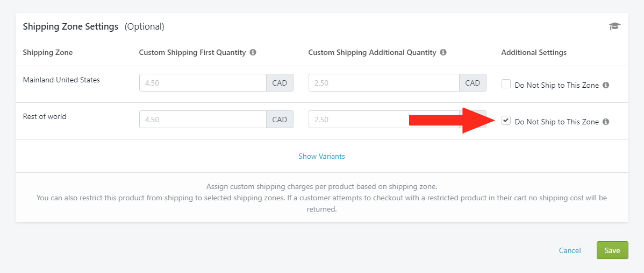Click info icon beside Custom Shipping Additional Quantity
This screenshot has width=644, height=273.
[x=443, y=53]
